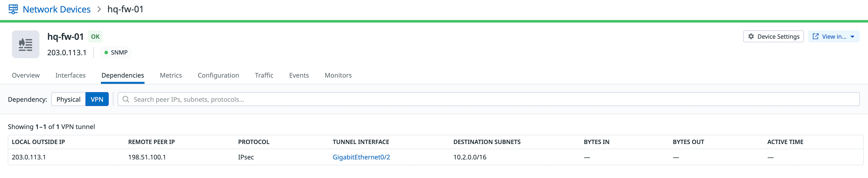
Task: Open the Monitors tab
Action: point(338,75)
